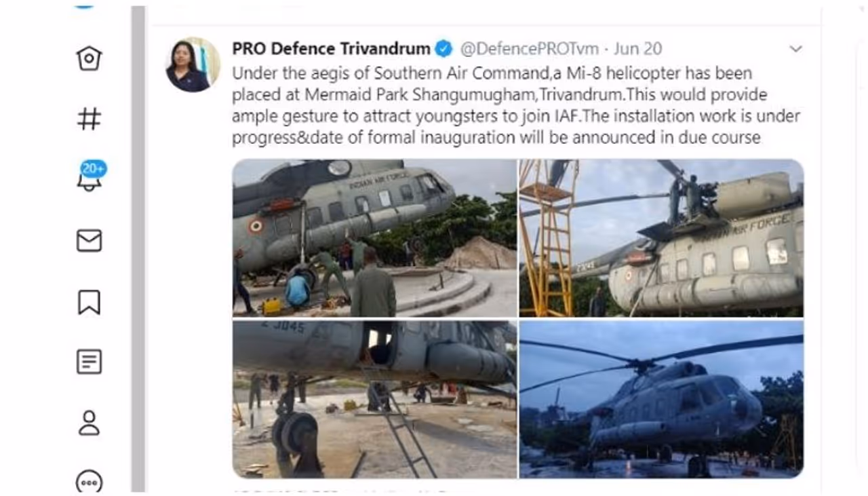Screen dimensions: 868x496
Task: Click the grey vertical scrollbar beside sidebar
Action: point(138,248)
